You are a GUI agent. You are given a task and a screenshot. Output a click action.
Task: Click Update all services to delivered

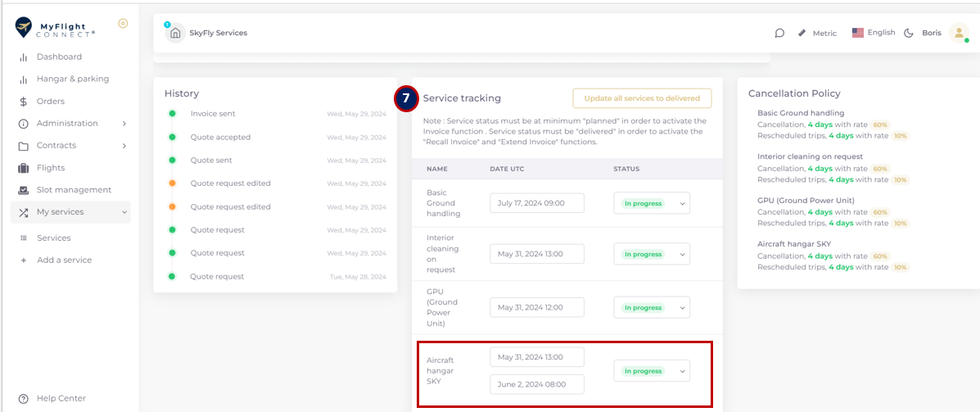[642, 98]
